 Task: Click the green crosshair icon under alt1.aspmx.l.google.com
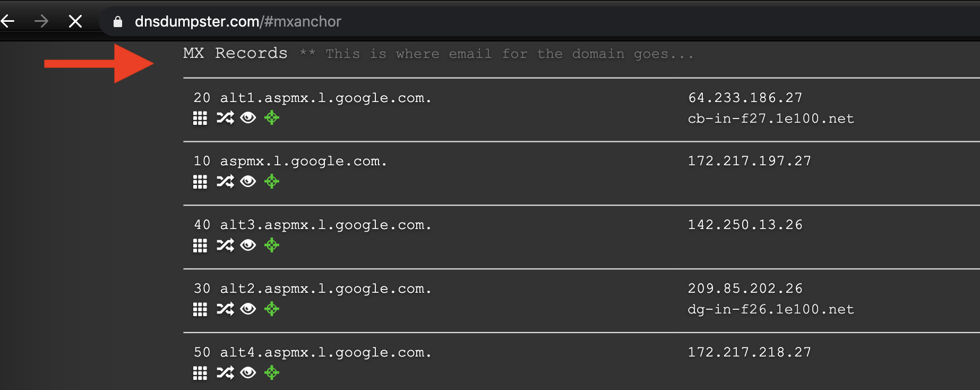pyautogui.click(x=272, y=118)
